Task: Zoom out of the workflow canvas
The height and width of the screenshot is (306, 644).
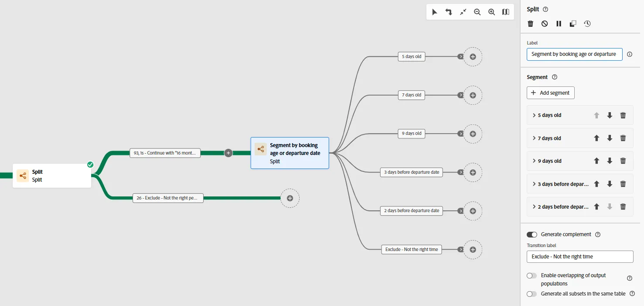Action: point(477,12)
